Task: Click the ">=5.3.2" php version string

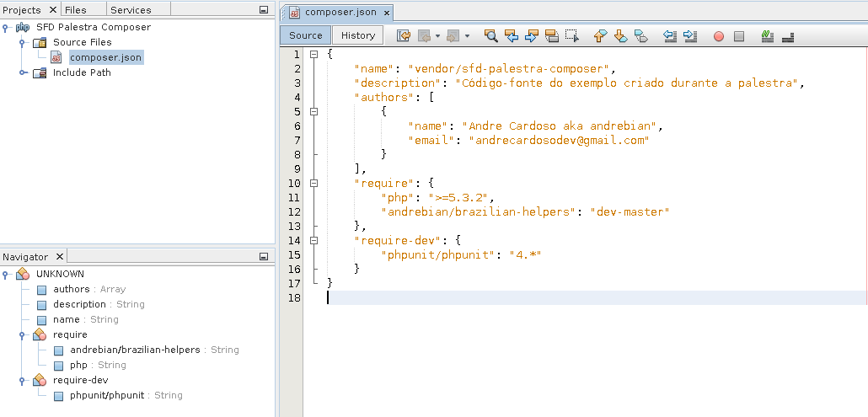Action: click(x=459, y=197)
